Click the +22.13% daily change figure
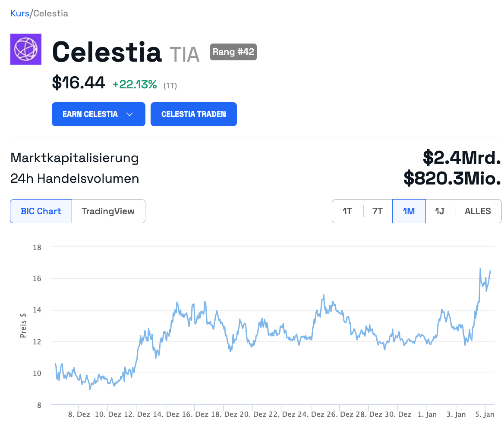Viewport: 504px width, 425px height. tap(135, 85)
